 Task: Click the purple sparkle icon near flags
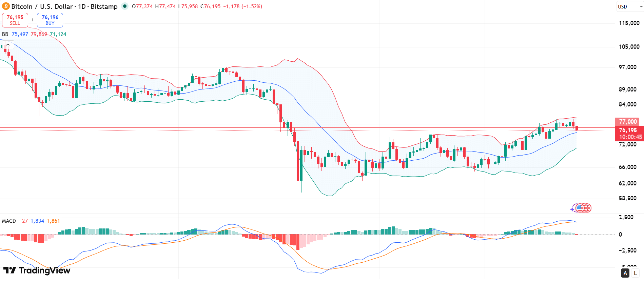(x=573, y=209)
